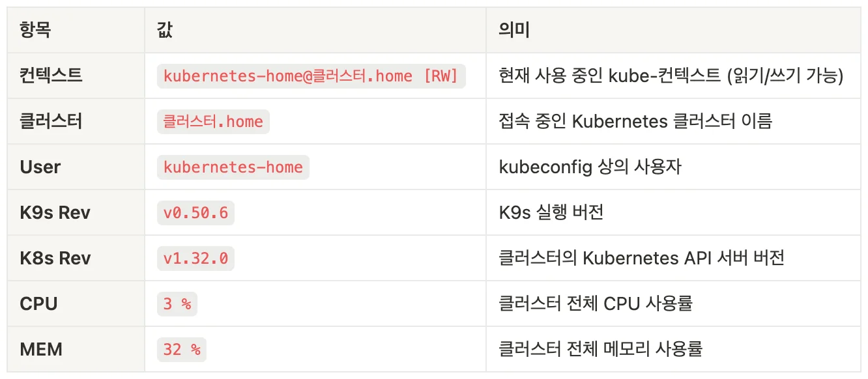The image size is (868, 379).
Task: Click the v0.50.6 version value
Action: (x=195, y=212)
